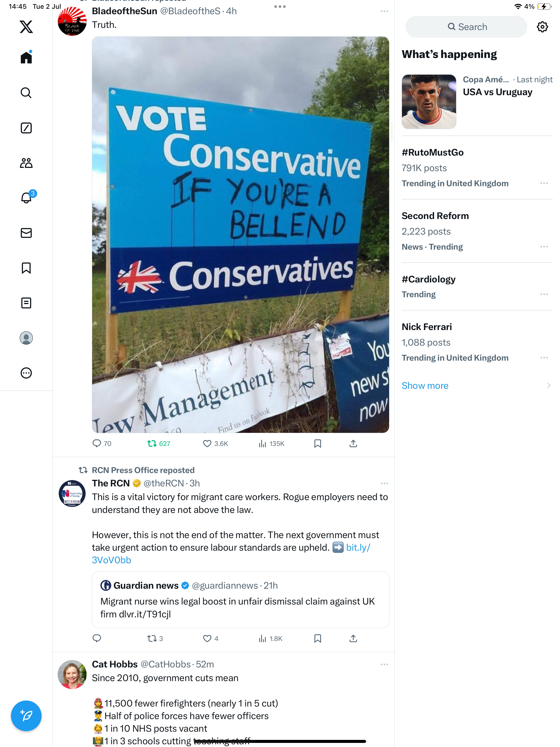Open the bit.ly link in RCN post
The image size is (560, 747).
click(x=358, y=547)
